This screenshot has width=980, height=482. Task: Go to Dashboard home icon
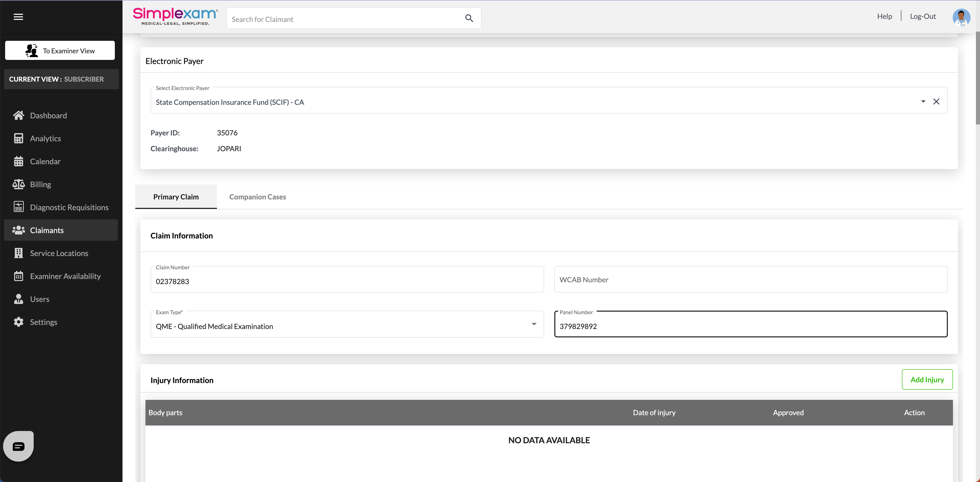(18, 116)
